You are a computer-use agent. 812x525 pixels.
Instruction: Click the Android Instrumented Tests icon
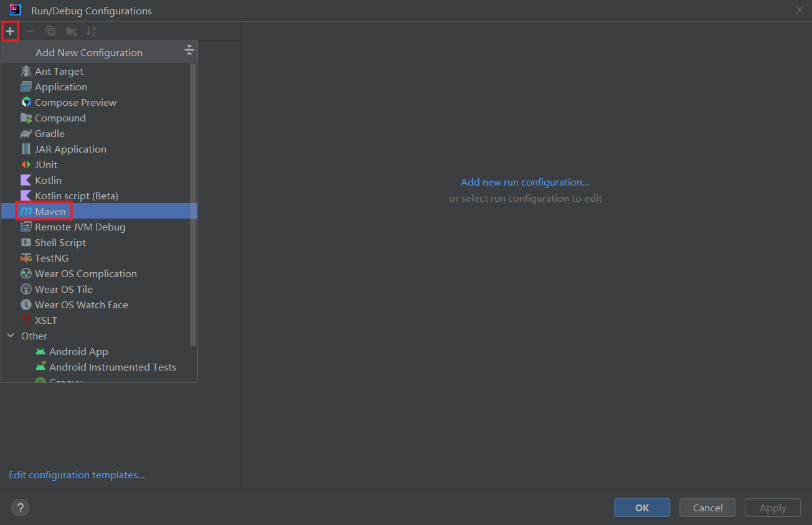click(40, 367)
